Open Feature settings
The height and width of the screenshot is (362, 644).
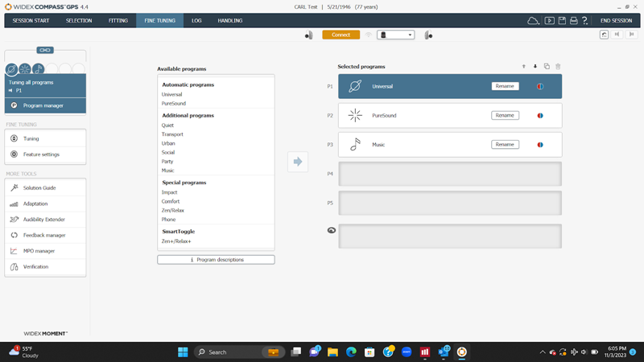[45, 154]
